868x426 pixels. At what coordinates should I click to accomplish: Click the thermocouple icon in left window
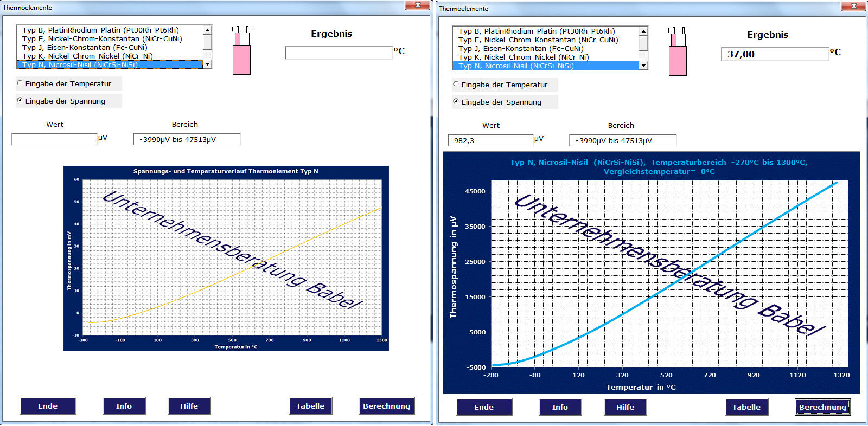coord(241,50)
